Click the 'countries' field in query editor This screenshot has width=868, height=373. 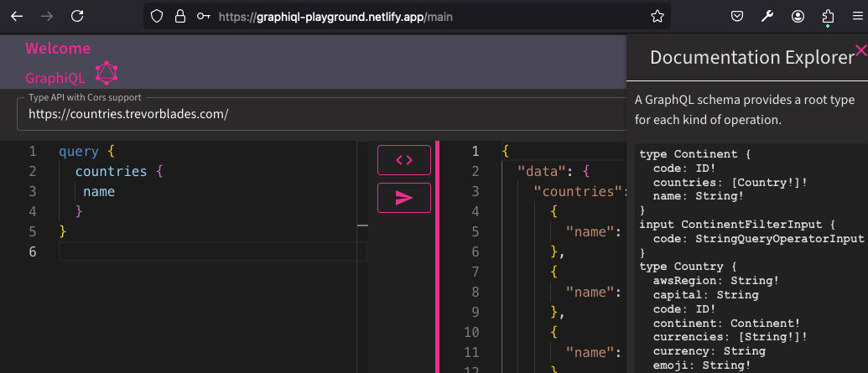109,172
